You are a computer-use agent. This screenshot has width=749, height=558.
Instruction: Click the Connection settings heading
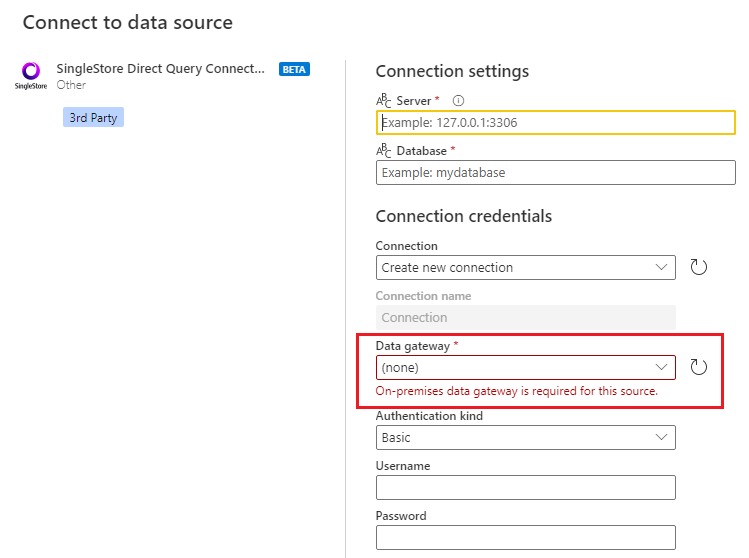coord(452,71)
